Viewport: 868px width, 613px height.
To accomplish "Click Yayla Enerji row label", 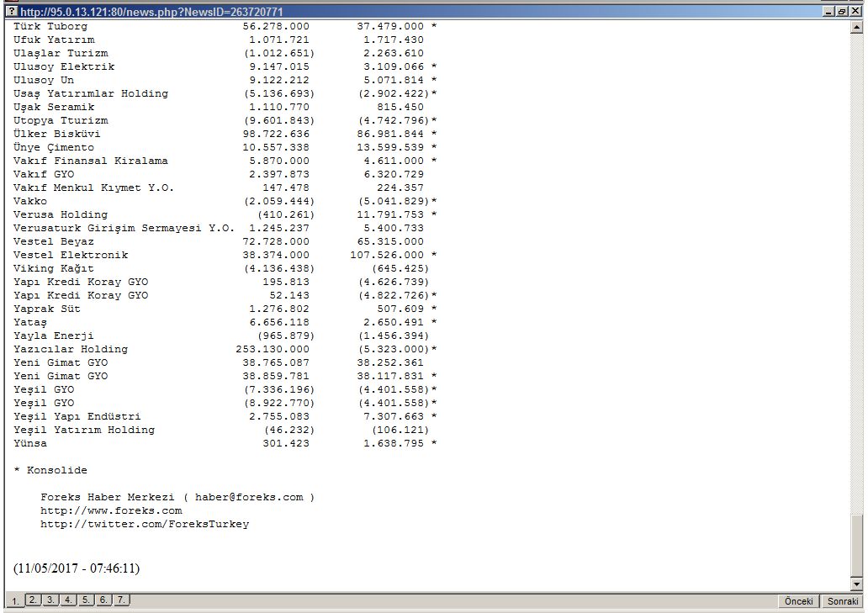I will click(x=54, y=336).
